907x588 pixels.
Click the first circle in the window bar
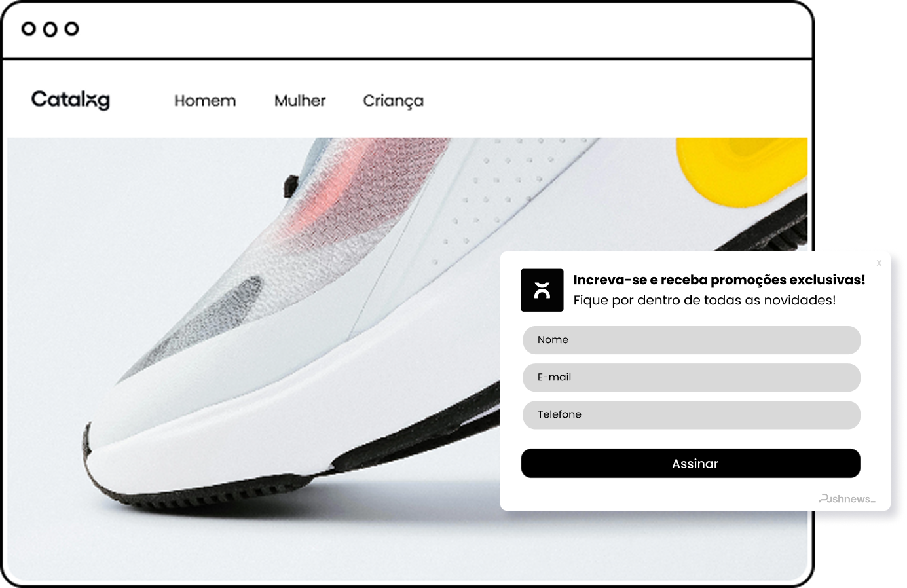pos(28,29)
